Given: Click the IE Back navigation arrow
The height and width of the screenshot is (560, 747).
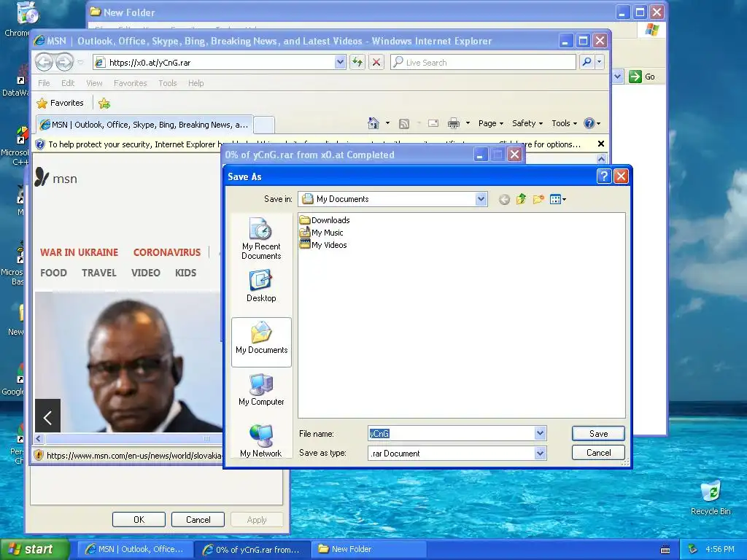Looking at the screenshot, I should pos(44,62).
